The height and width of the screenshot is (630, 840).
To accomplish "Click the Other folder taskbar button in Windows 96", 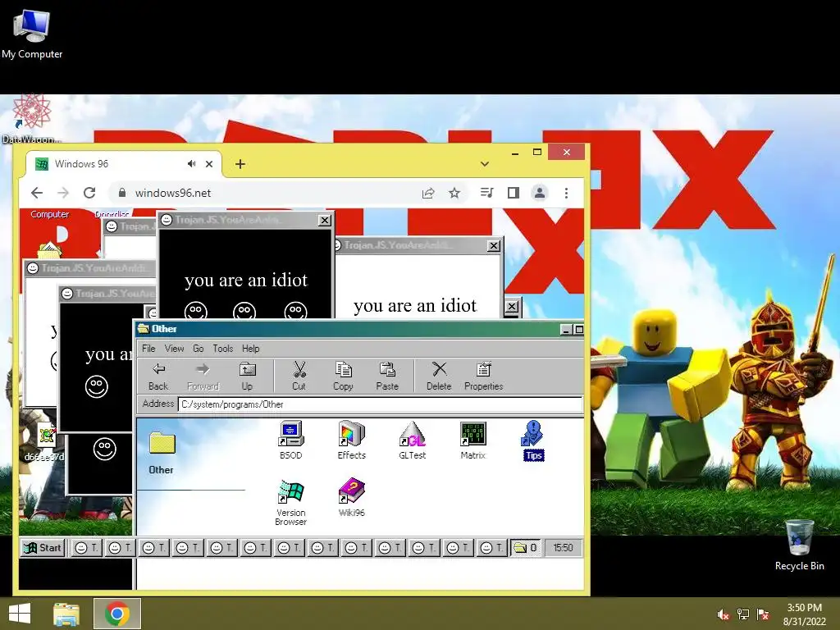I will point(526,547).
